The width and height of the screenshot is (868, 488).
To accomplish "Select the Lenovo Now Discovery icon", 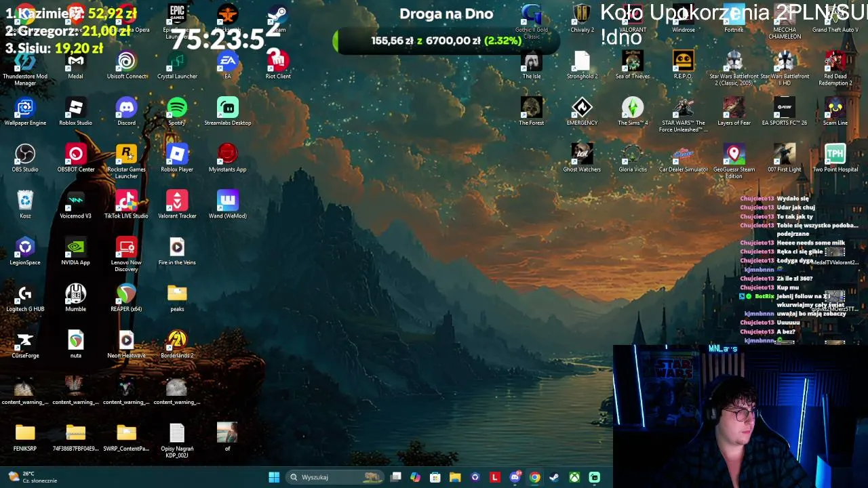I will click(126, 256).
